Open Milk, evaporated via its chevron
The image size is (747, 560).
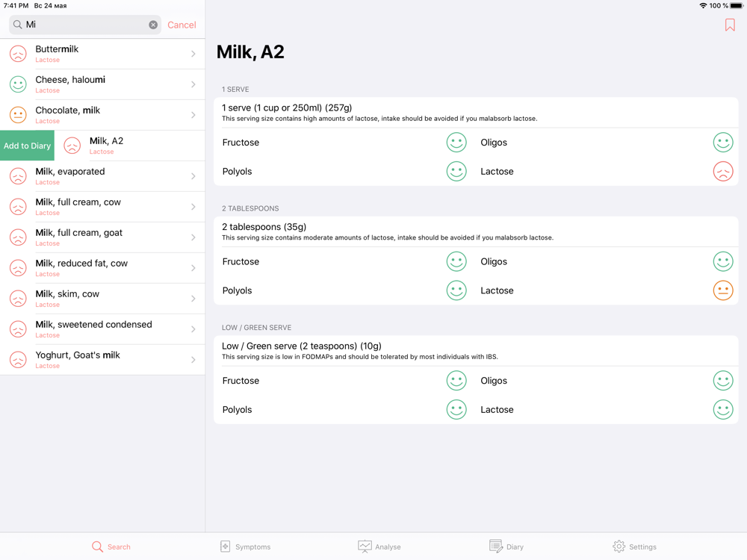pos(193,176)
